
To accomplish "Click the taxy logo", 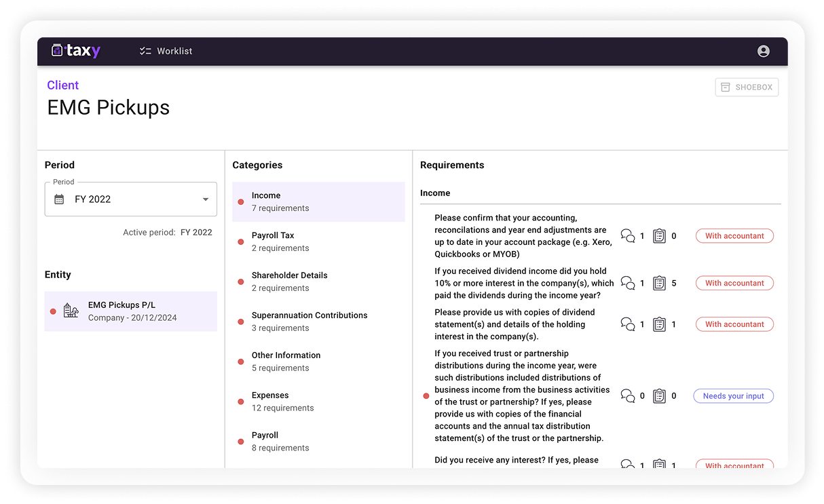I will tap(76, 51).
